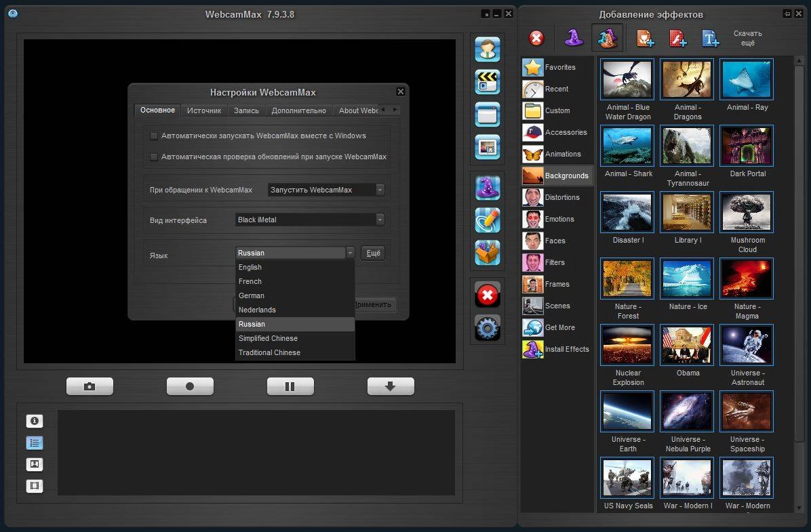811x532 pixels.
Task: Close the Настройки WebcamMax dialog
Action: 400,91
